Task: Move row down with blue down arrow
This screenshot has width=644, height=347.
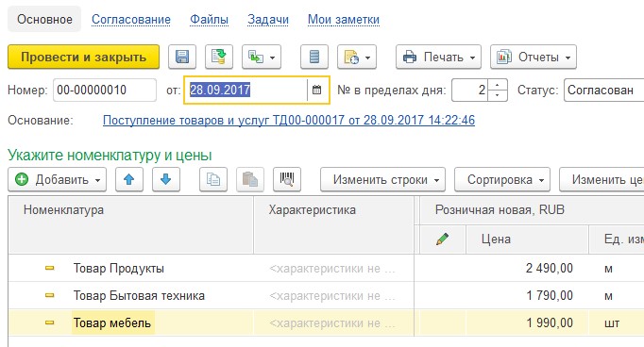Action: click(x=166, y=179)
